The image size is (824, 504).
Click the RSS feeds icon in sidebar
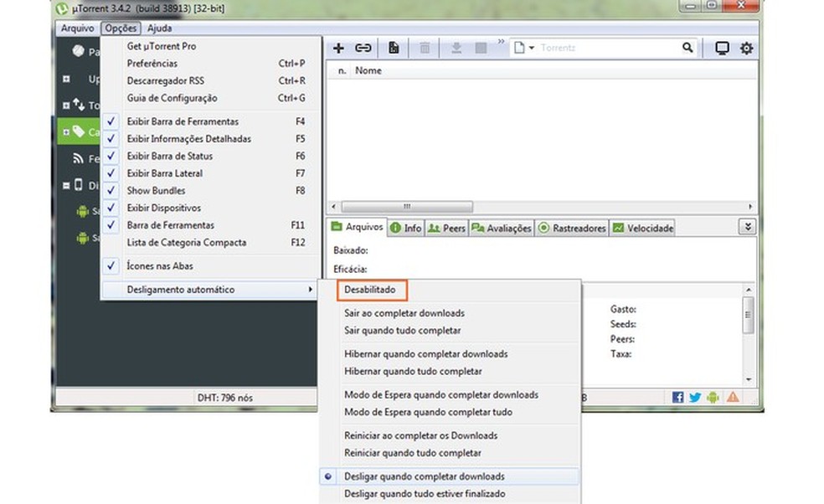79,158
